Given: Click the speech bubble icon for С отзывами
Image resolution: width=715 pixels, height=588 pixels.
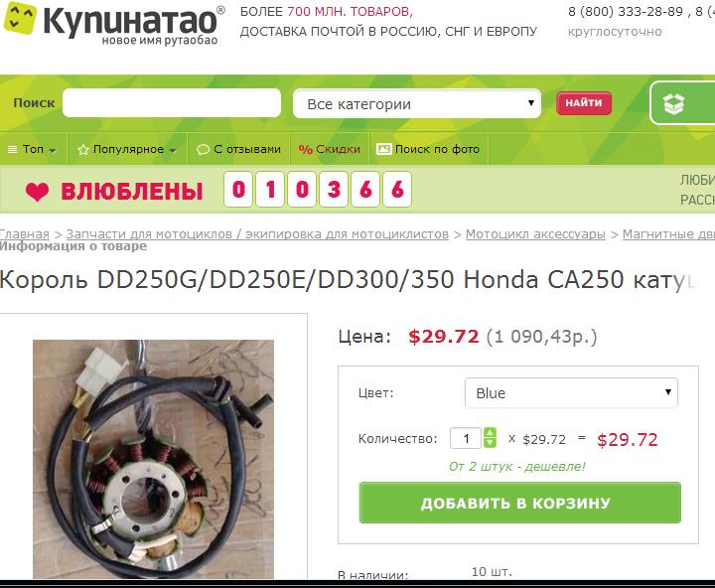Looking at the screenshot, I should pyautogui.click(x=203, y=150).
